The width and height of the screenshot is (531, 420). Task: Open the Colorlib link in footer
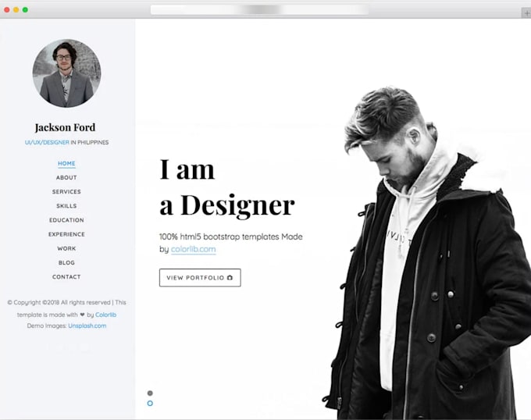point(105,315)
